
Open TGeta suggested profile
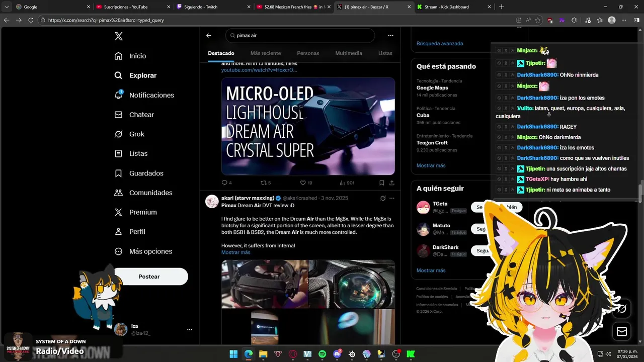(440, 204)
